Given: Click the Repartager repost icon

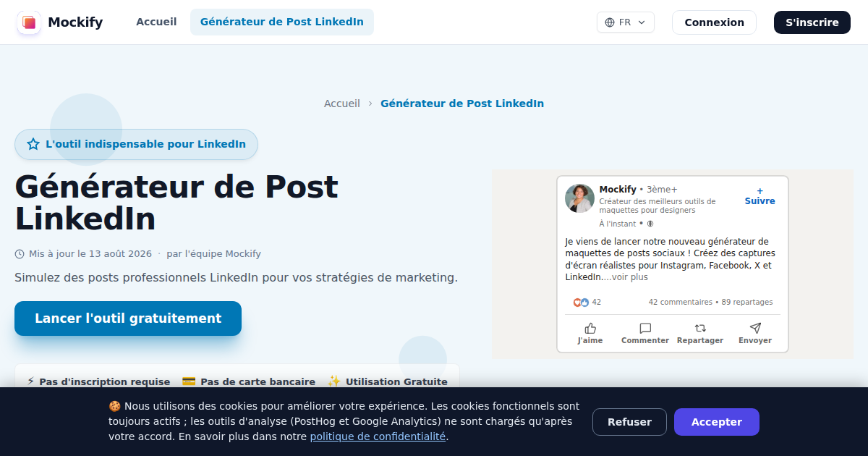Looking at the screenshot, I should (700, 328).
